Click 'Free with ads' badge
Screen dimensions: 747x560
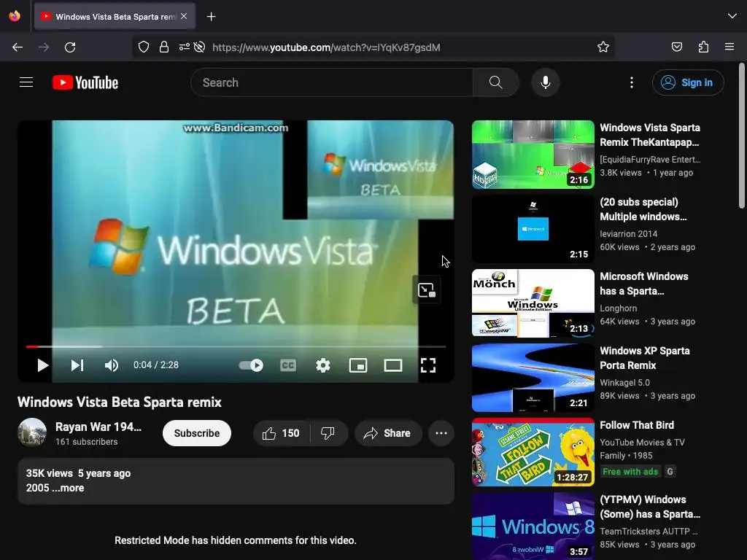point(630,472)
